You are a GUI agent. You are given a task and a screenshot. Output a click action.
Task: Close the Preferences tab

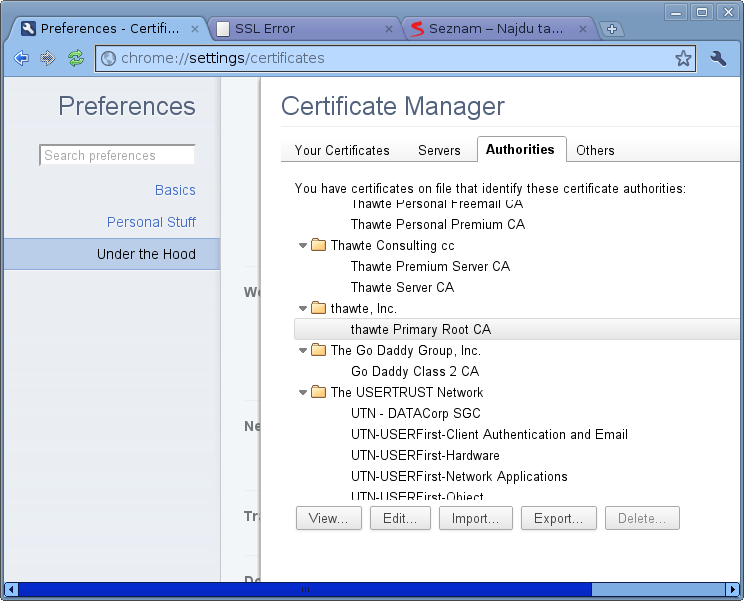(195, 29)
